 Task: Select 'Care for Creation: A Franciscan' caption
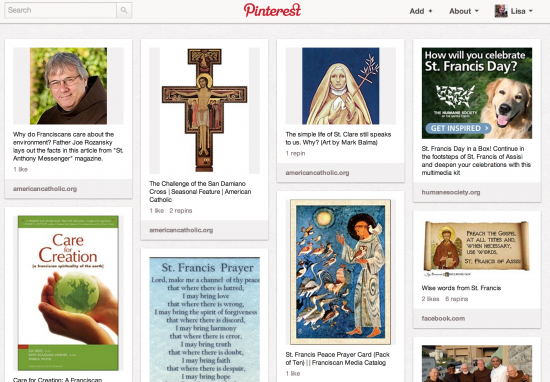pyautogui.click(x=58, y=380)
